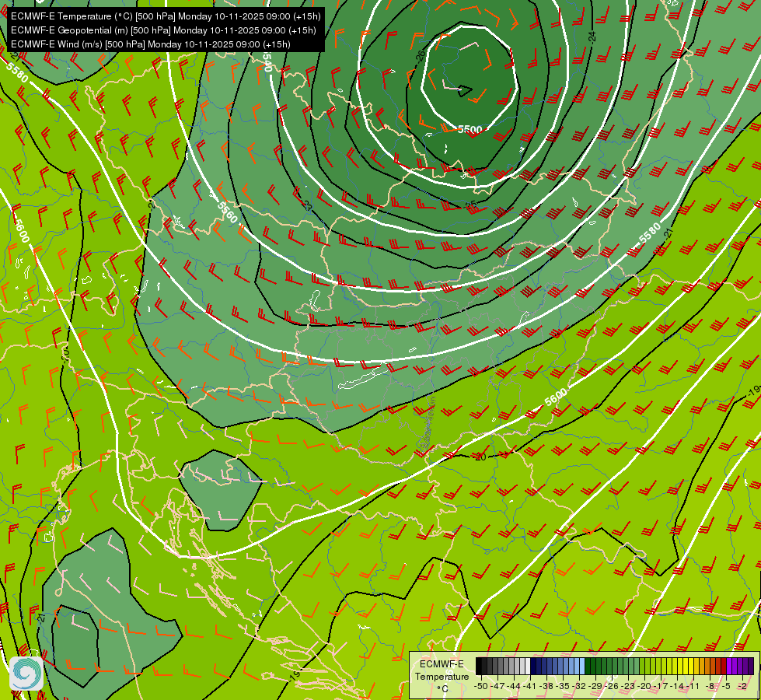Click the 5560 geopotential contour label
761x700 pixels.
click(227, 212)
